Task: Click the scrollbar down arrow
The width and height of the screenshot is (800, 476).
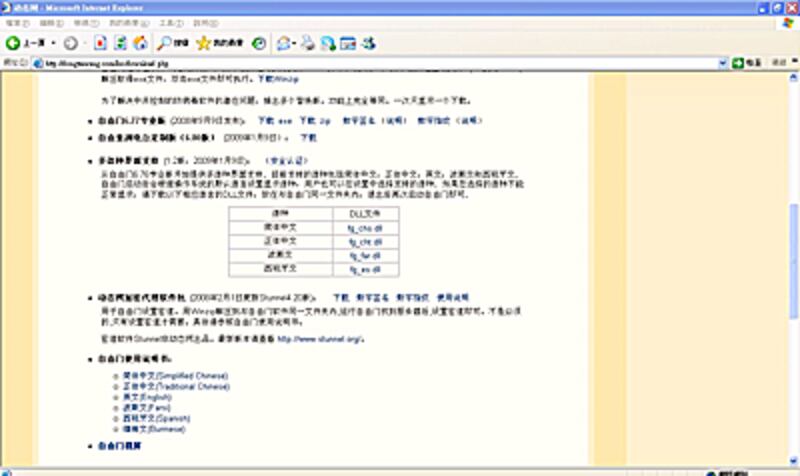Action: click(793, 461)
